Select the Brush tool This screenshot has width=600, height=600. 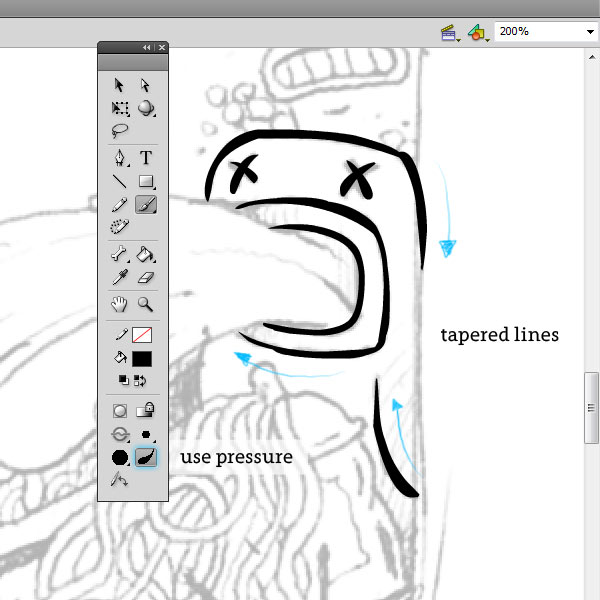146,205
